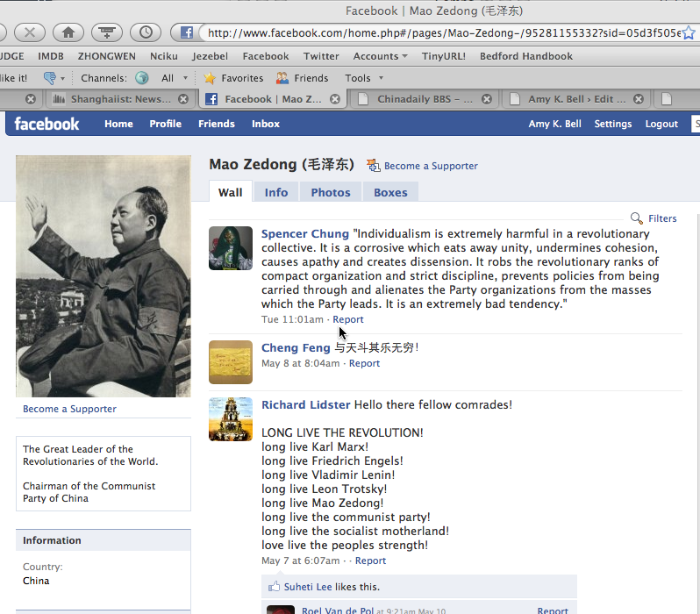This screenshot has width=700, height=614.
Task: Open the Info tab
Action: (276, 192)
